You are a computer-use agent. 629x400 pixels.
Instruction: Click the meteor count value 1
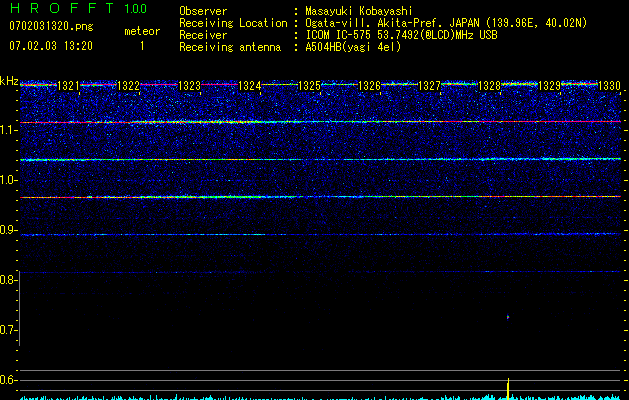coord(141,46)
